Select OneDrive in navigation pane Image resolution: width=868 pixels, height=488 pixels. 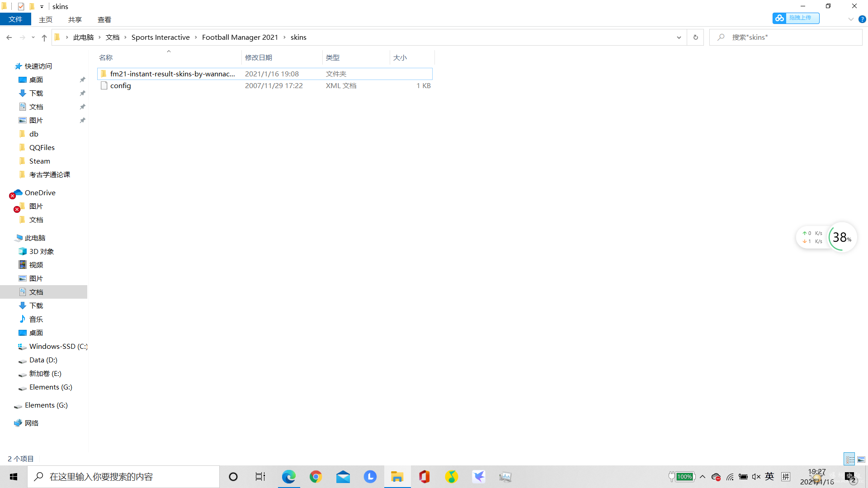40,193
